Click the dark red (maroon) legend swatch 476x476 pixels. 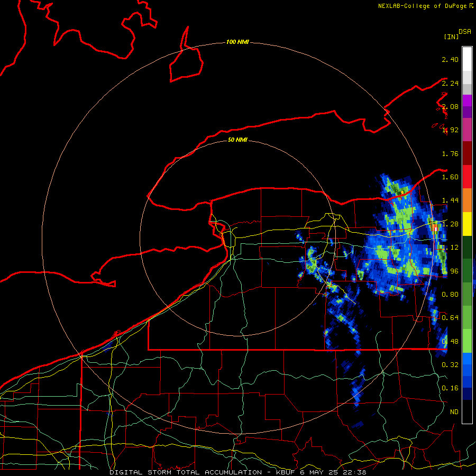[467, 153]
